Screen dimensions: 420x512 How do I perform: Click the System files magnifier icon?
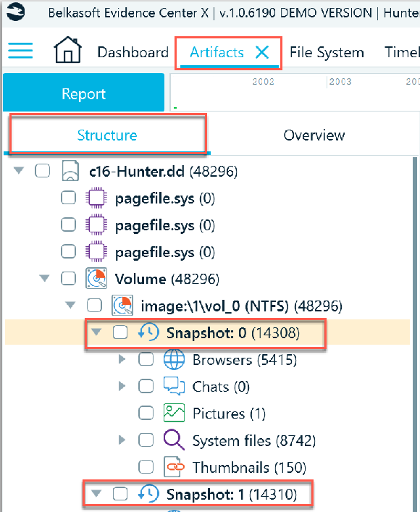[174, 440]
